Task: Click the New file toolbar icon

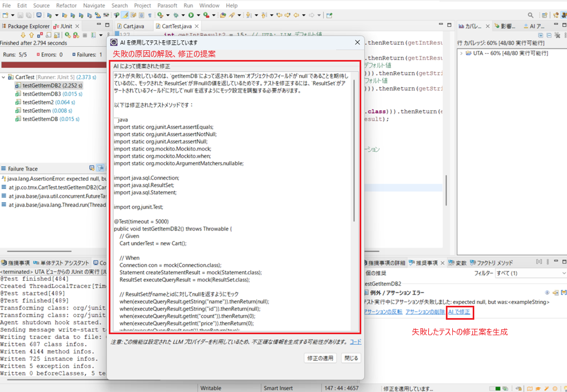Action: point(5,15)
